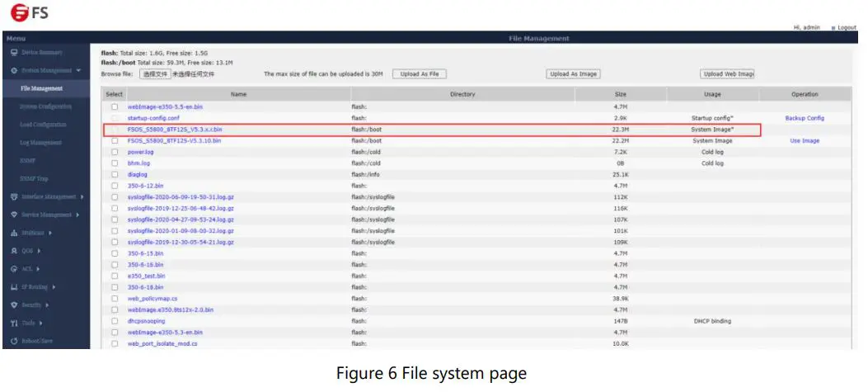
Task: Expand the Multicast submenu arrow
Action: coord(50,233)
